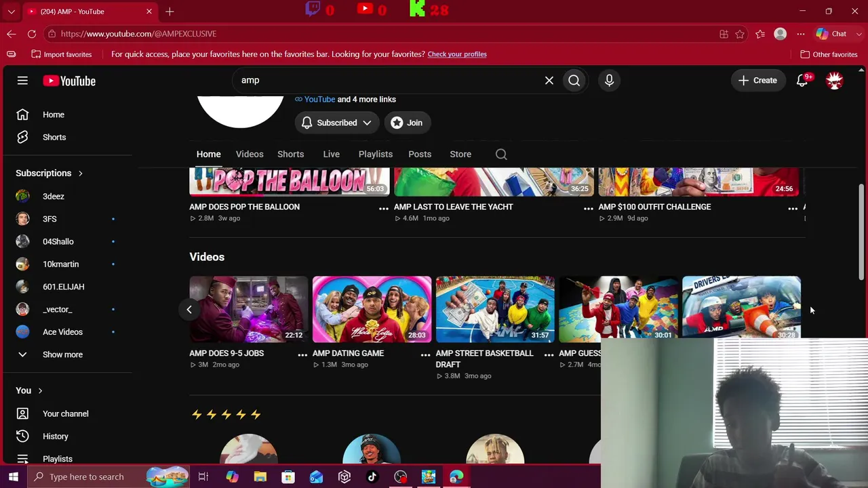
Task: Open Task View on the taskbar
Action: tap(203, 477)
